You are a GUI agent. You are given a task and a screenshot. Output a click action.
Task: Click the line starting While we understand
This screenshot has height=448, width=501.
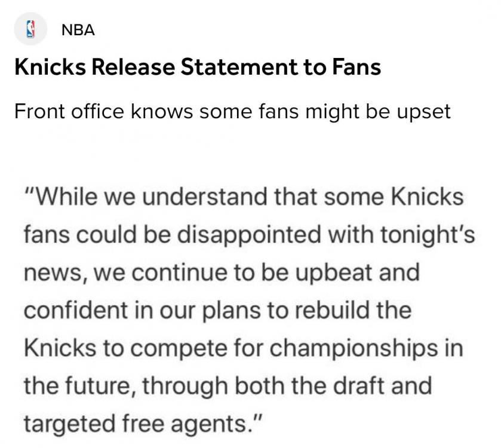244,197
